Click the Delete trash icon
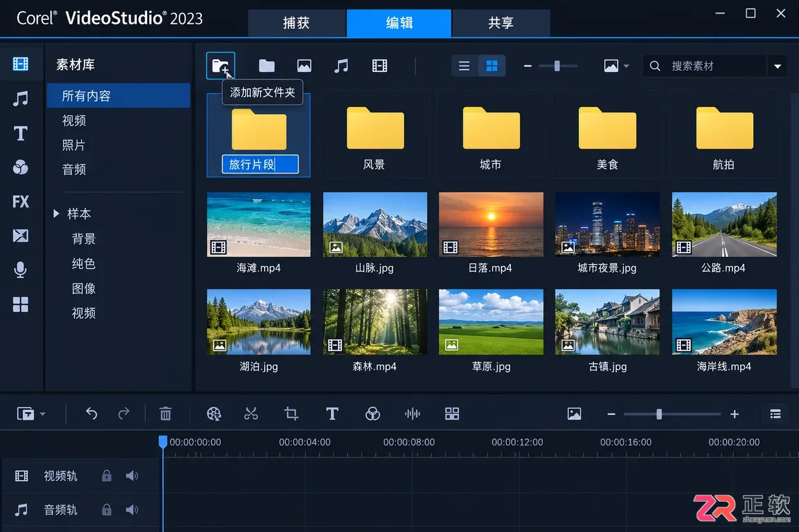Screen dimensions: 799x532 166,414
